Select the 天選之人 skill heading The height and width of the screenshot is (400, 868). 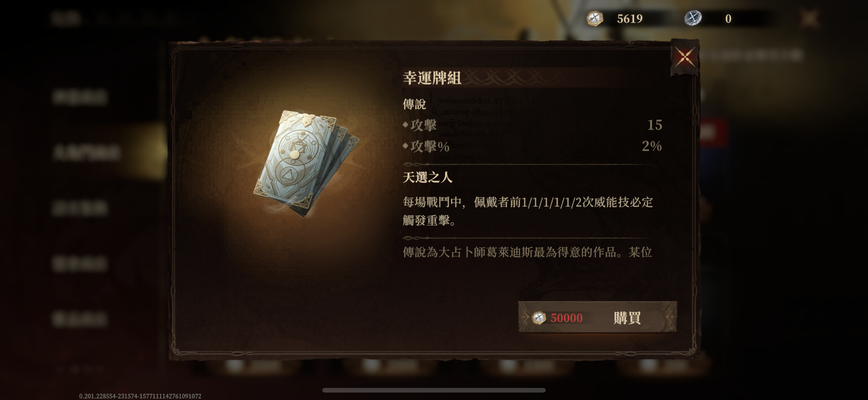(427, 177)
